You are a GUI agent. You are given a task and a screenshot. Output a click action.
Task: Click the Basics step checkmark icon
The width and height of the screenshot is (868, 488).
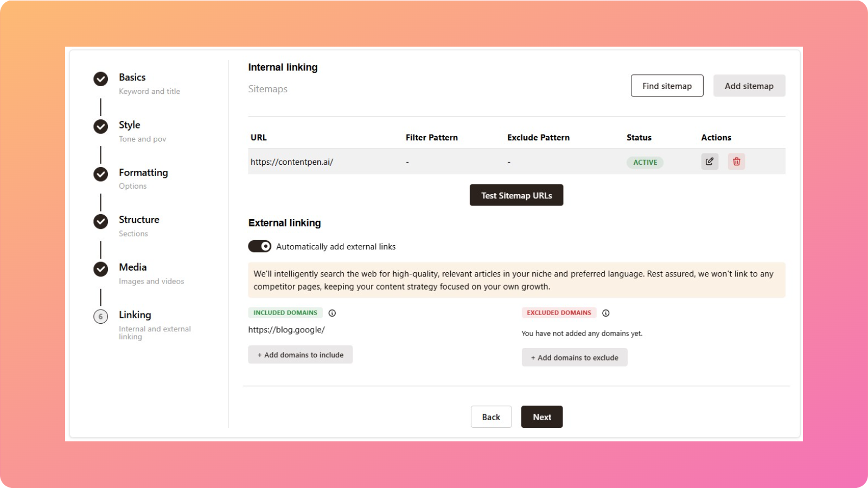coord(100,79)
